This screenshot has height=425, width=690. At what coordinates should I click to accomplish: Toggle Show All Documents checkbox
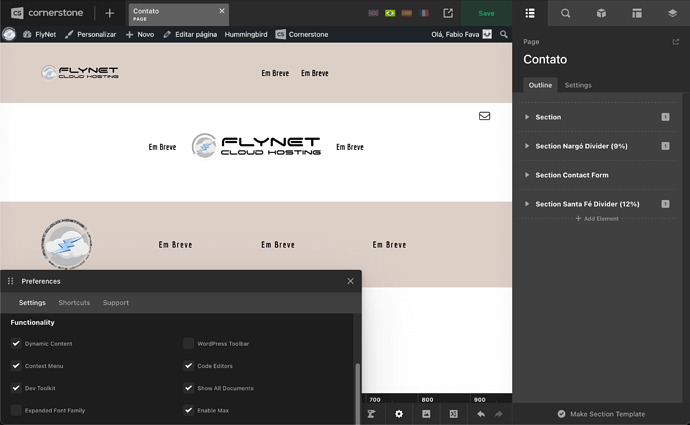[x=188, y=388]
